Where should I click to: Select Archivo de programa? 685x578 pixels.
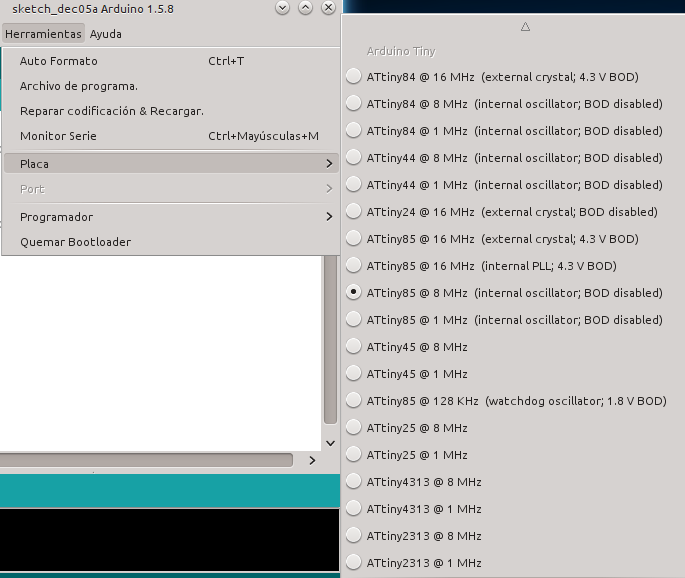pos(170,86)
